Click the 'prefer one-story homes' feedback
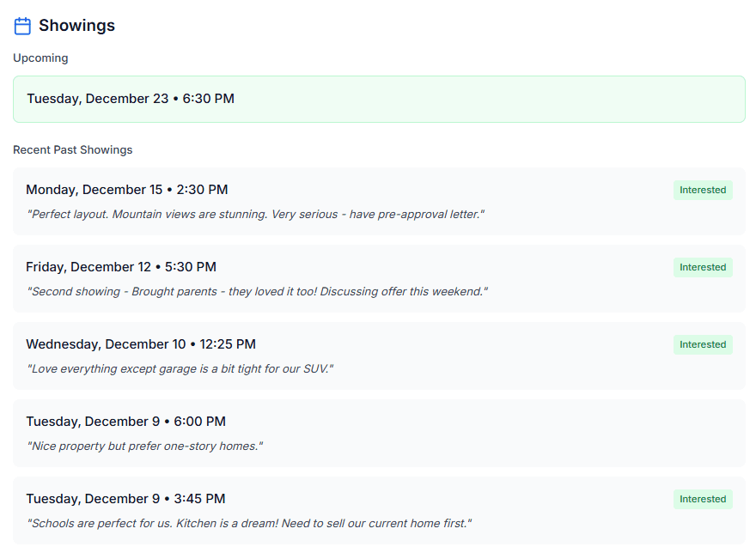Image resolution: width=756 pixels, height=559 pixels. coord(144,446)
